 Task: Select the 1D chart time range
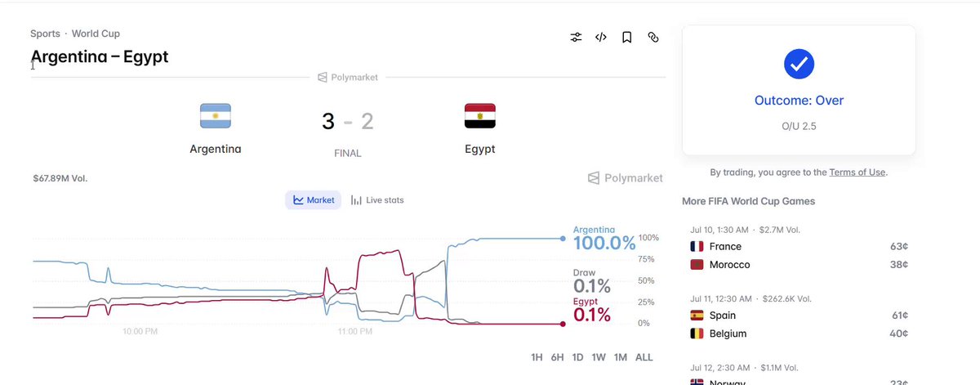[x=577, y=357]
